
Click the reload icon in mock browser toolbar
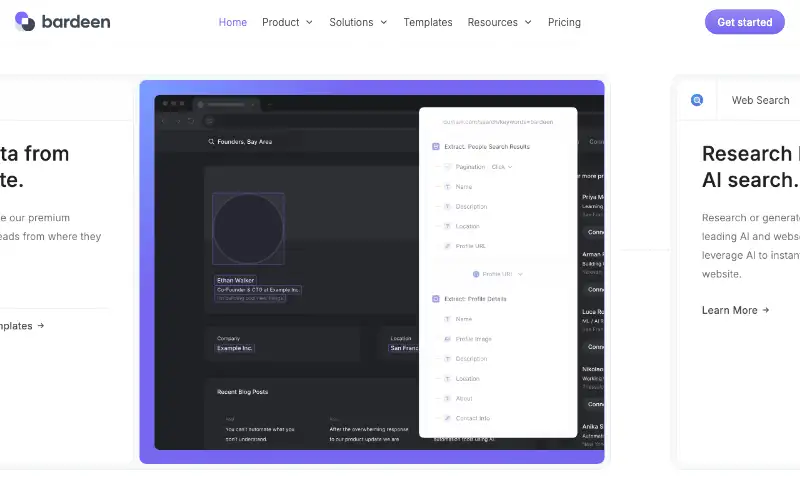click(x=191, y=121)
